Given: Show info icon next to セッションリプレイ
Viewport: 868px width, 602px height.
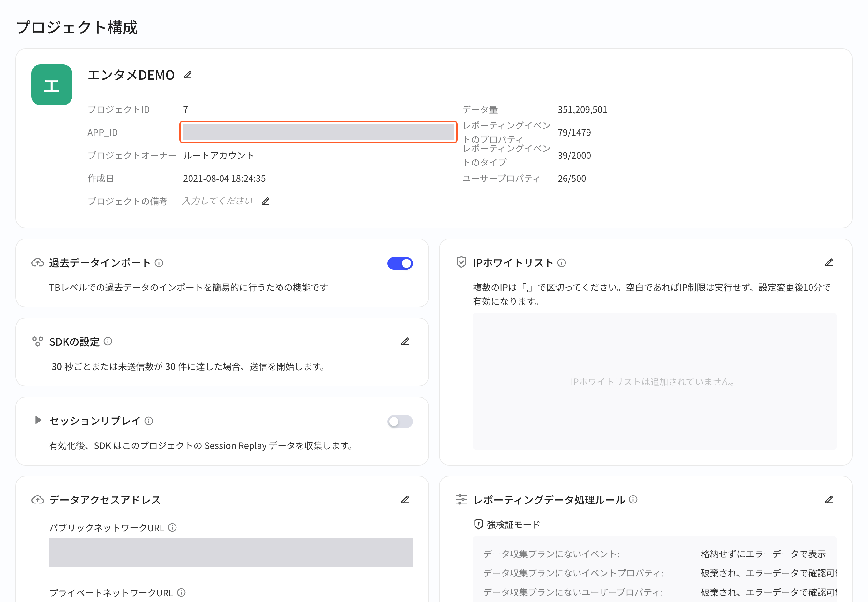Looking at the screenshot, I should (x=149, y=421).
